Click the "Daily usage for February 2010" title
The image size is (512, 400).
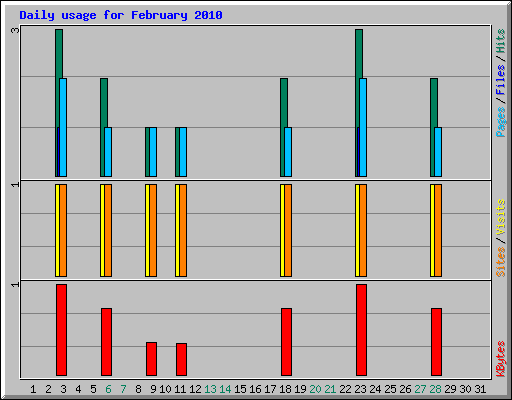[121, 15]
